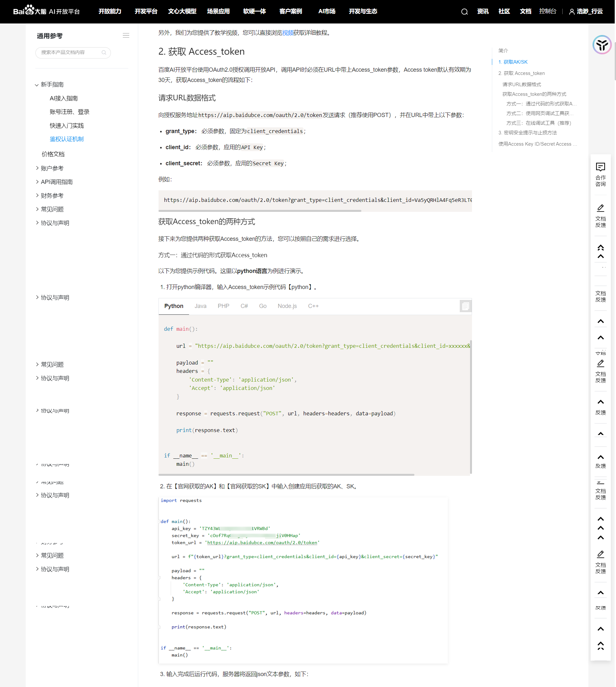Switch to the PHP code tab
Viewport: 616px width, 687px height.
tap(223, 306)
